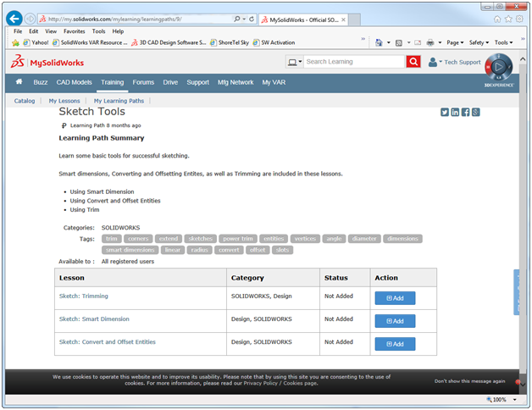Expand the Print options arrow
Screen dimensions: 532x410
[440, 42]
